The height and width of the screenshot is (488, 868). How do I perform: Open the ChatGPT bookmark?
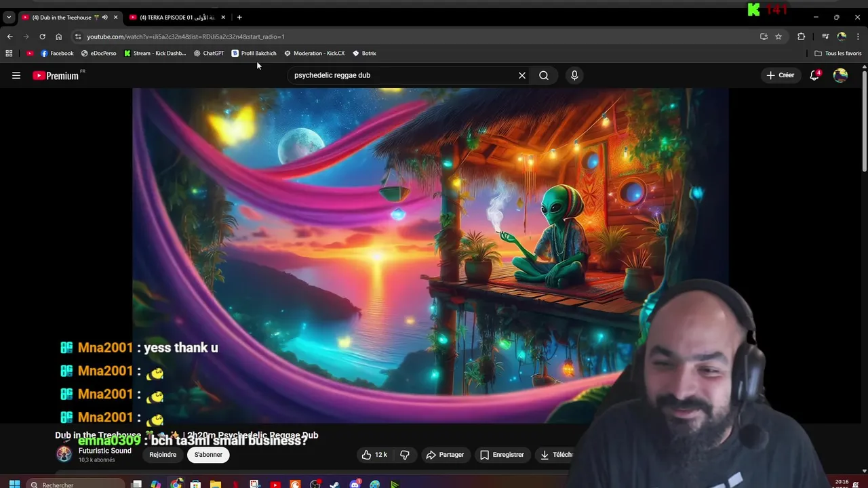tap(209, 53)
